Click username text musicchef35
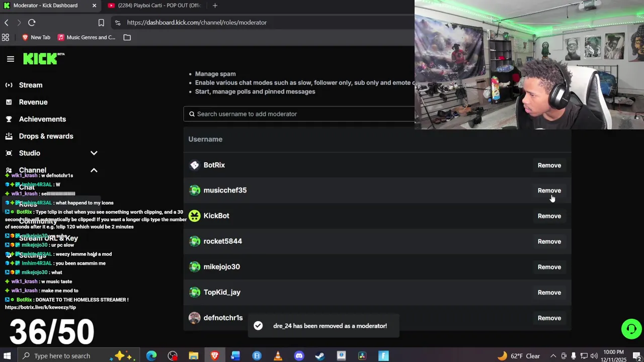Image resolution: width=644 pixels, height=362 pixels. tap(225, 190)
